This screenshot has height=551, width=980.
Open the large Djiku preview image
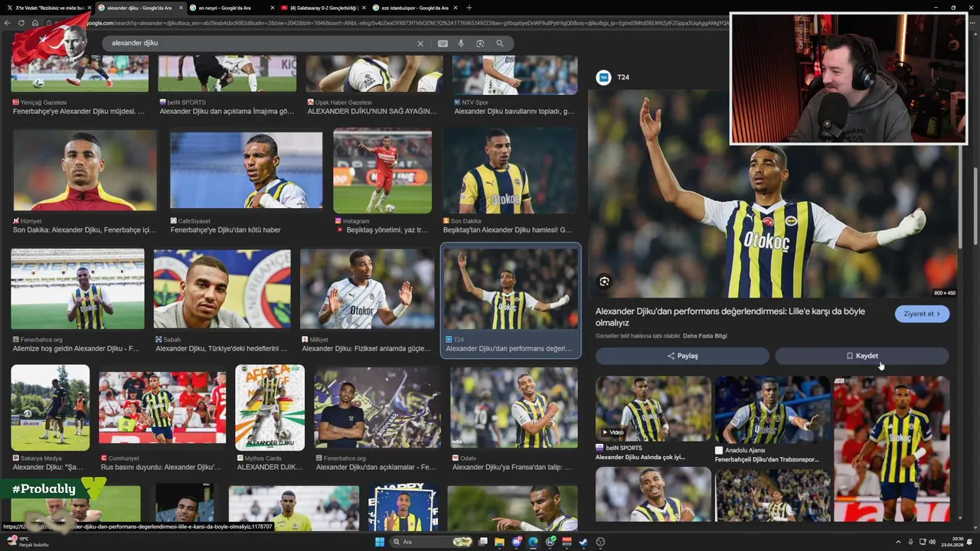[x=773, y=194]
